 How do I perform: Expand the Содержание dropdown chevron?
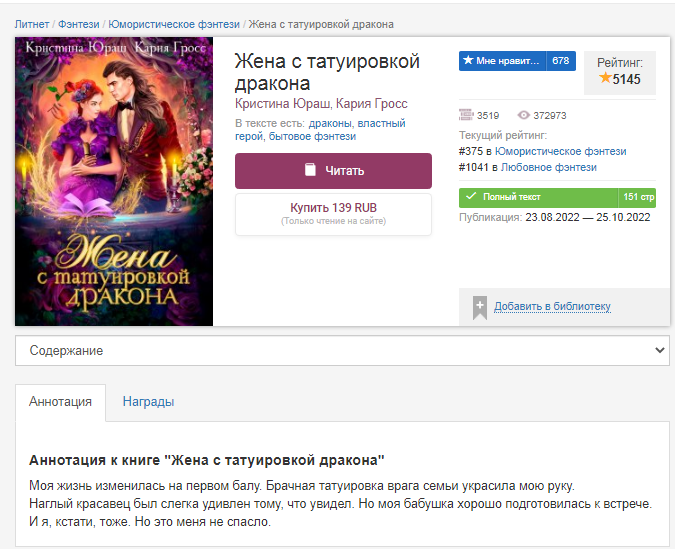pyautogui.click(x=660, y=350)
